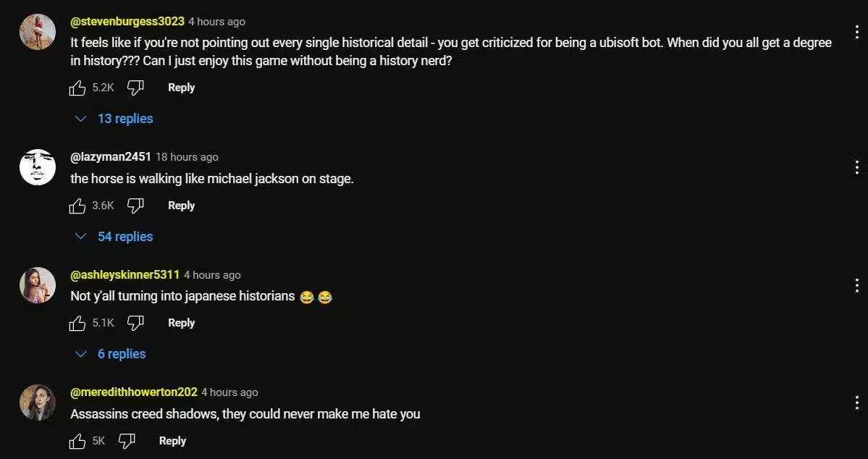Dislike the comment by @meredithhowerton202

(127, 441)
